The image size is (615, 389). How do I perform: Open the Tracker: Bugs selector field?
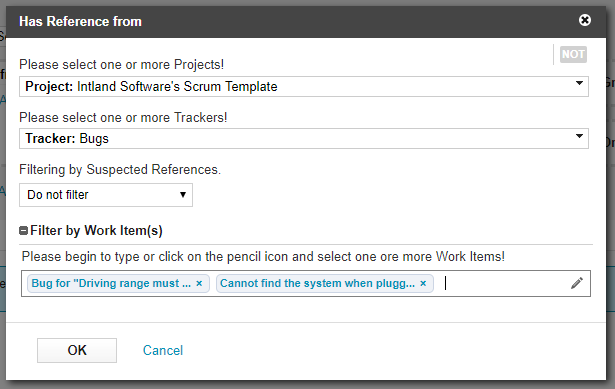304,138
